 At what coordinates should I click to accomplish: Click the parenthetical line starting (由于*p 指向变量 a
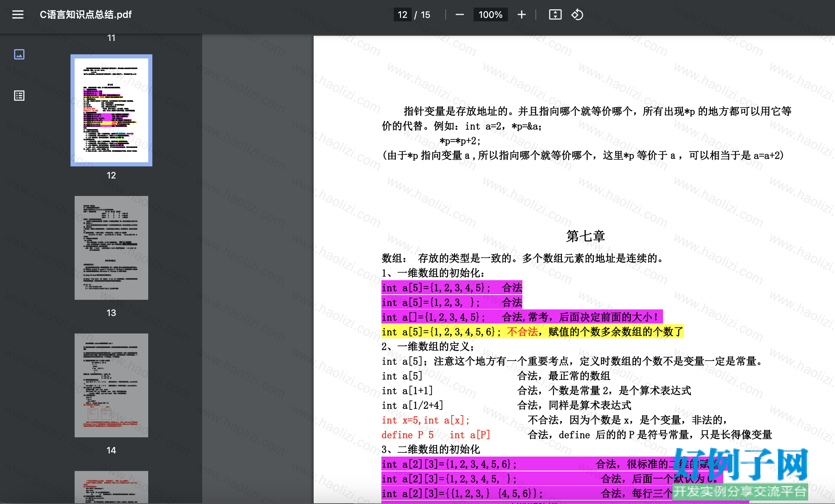pyautogui.click(x=583, y=155)
